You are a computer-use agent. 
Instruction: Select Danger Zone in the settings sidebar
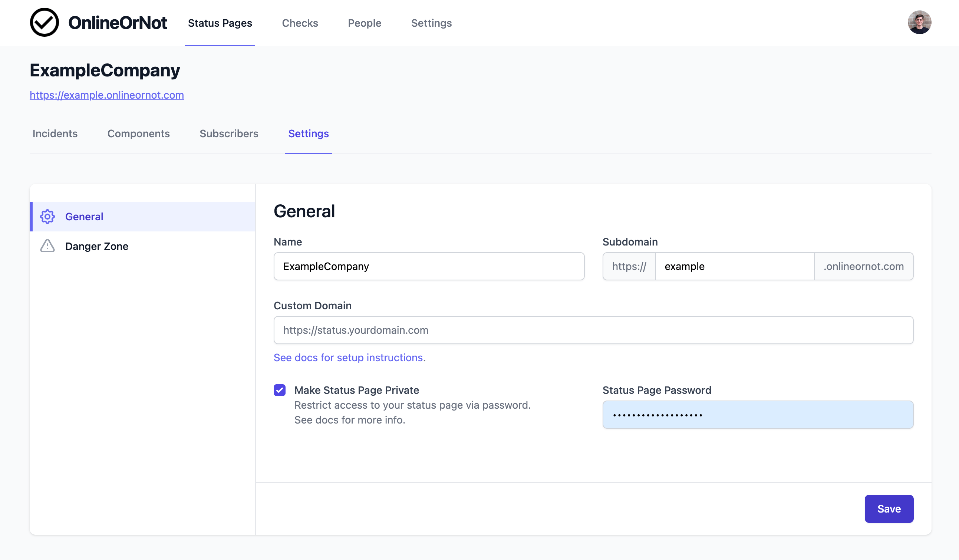(142, 246)
